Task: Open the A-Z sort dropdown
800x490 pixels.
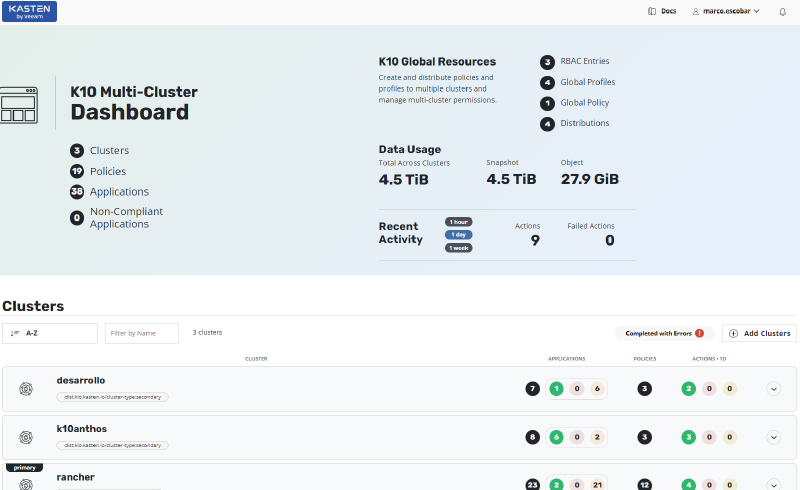Action: [50, 333]
